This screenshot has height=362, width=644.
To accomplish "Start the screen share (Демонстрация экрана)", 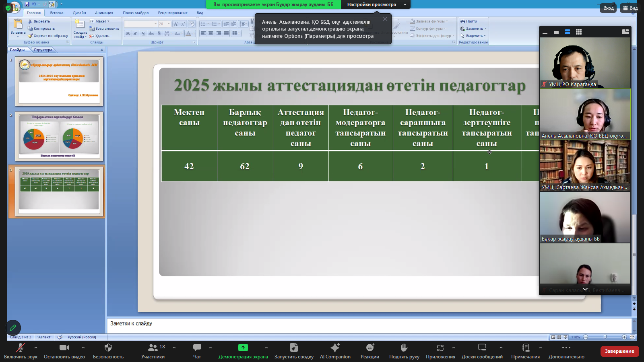I will pos(243,348).
